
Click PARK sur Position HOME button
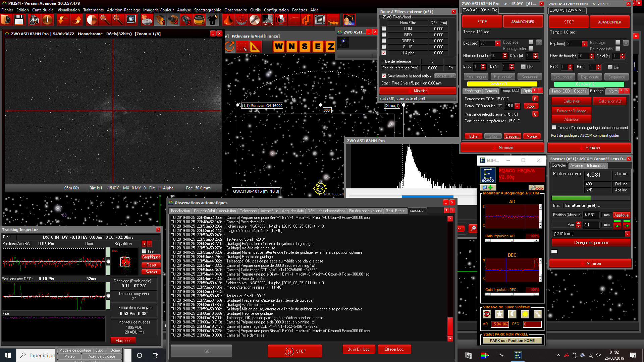point(512,341)
